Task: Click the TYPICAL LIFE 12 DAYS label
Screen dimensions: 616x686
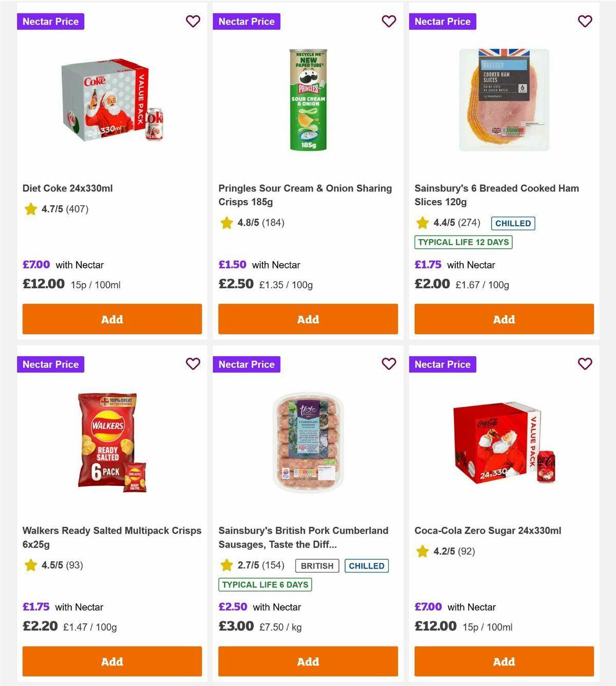Action: [463, 242]
